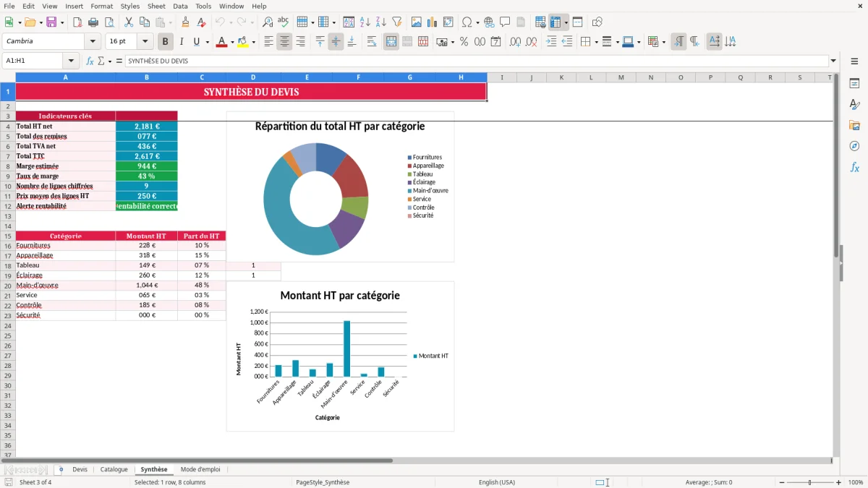Click the Increase Indent icon
This screenshot has width=868, height=488.
(551, 42)
